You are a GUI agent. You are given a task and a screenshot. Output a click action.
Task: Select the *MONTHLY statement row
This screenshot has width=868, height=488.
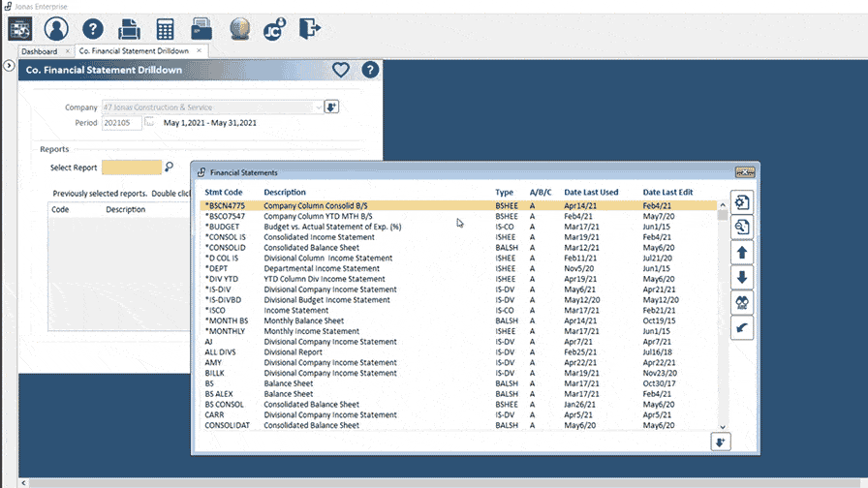coord(458,331)
